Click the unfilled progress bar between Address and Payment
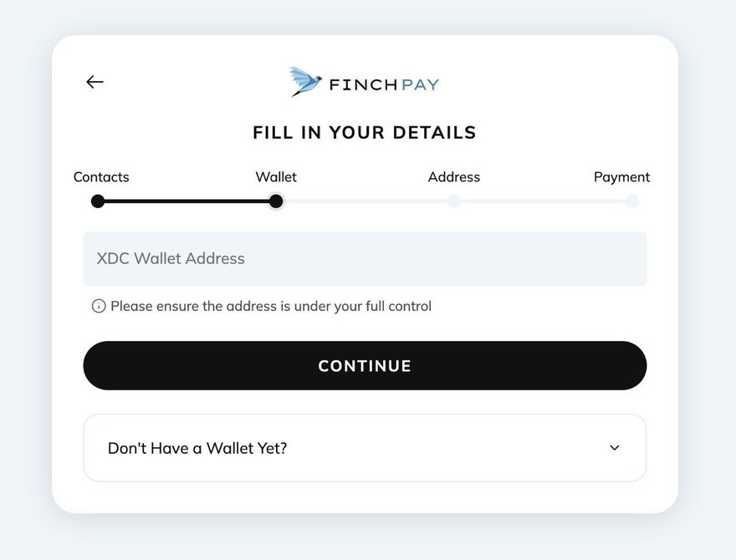Viewport: 736px width, 560px height. click(x=543, y=201)
